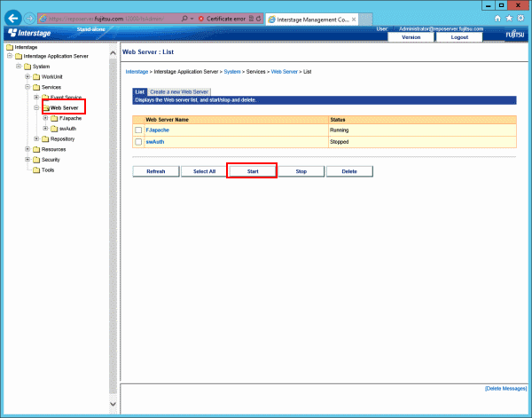532x418 pixels.
Task: Expand the WorkUnit tree node
Action: point(27,76)
